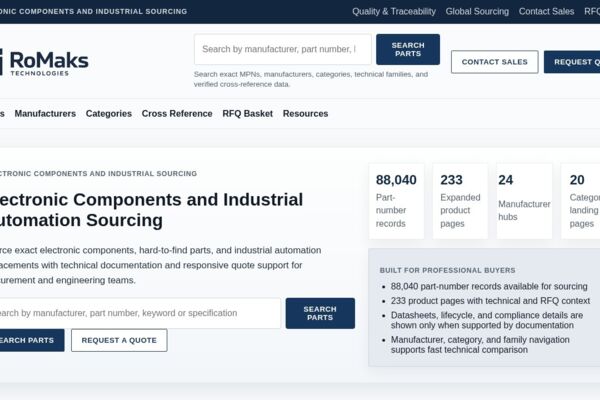Open Contact Sales link in top bar
Screen dimensions: 600x400
546,11
